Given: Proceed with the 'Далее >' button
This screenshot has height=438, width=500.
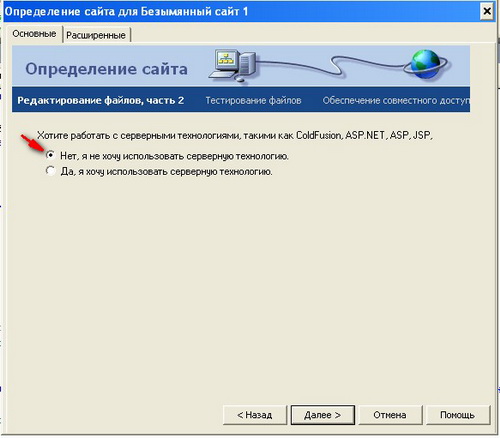Looking at the screenshot, I should point(323,415).
